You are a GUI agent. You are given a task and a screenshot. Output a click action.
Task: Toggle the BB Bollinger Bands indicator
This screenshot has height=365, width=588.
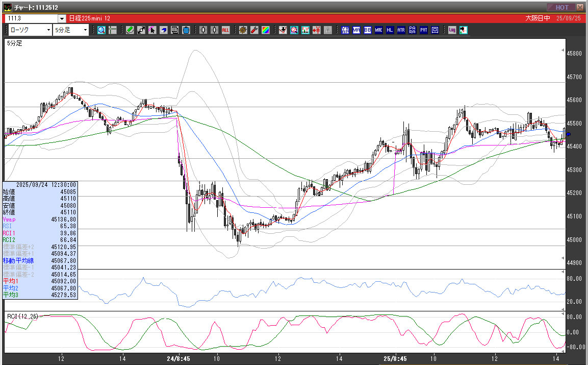click(367, 30)
